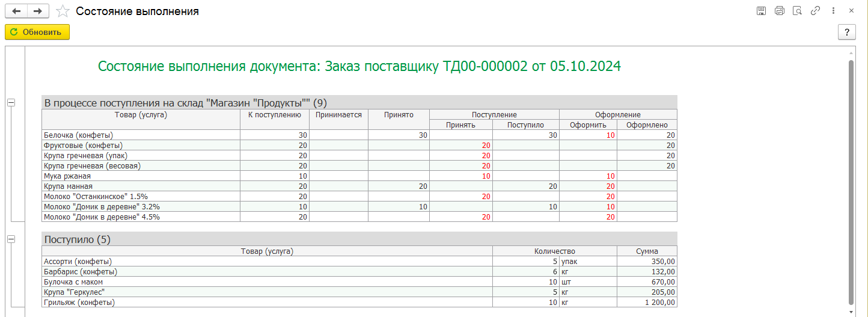
Task: Click the 'Грильяж (конфеты)' cell
Action: click(x=267, y=303)
